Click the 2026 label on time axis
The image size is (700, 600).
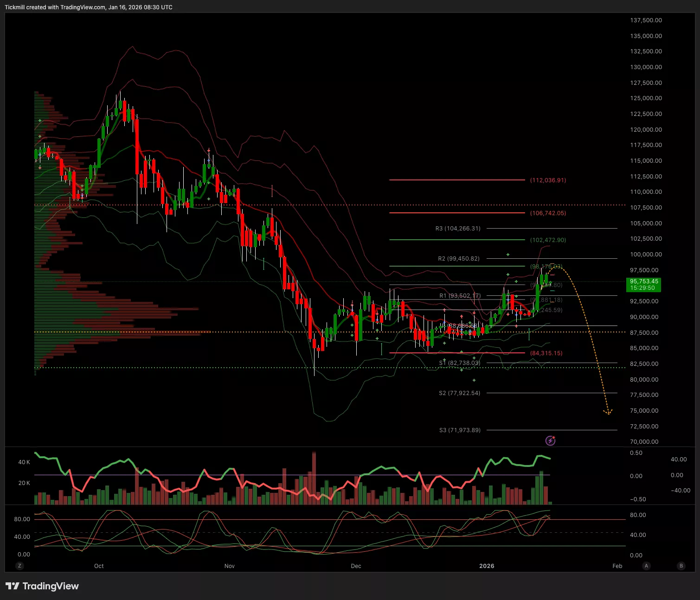point(487,566)
